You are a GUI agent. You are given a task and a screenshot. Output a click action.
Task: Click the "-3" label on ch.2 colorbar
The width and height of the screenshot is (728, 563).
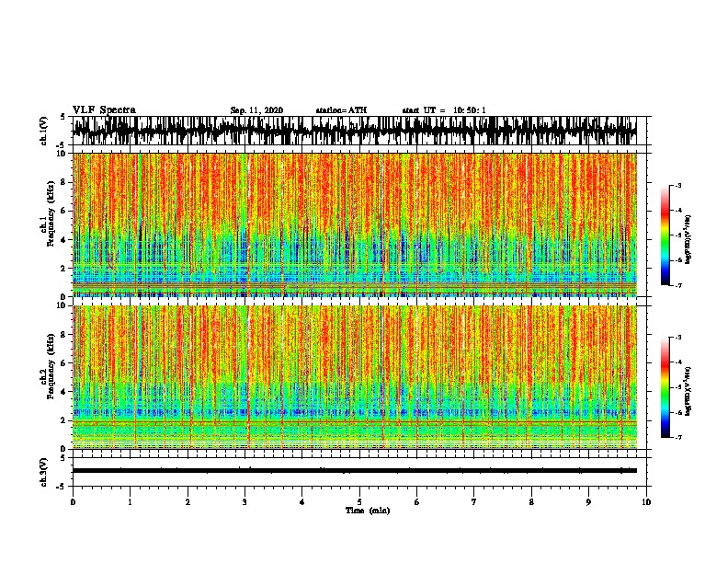coord(678,338)
